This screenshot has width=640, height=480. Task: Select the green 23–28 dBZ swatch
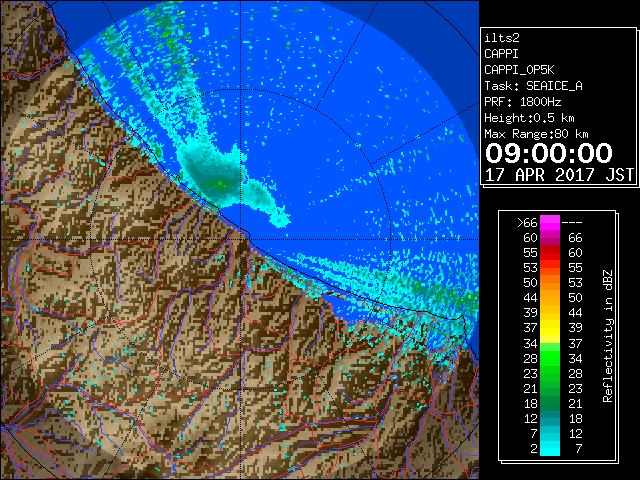click(550, 373)
